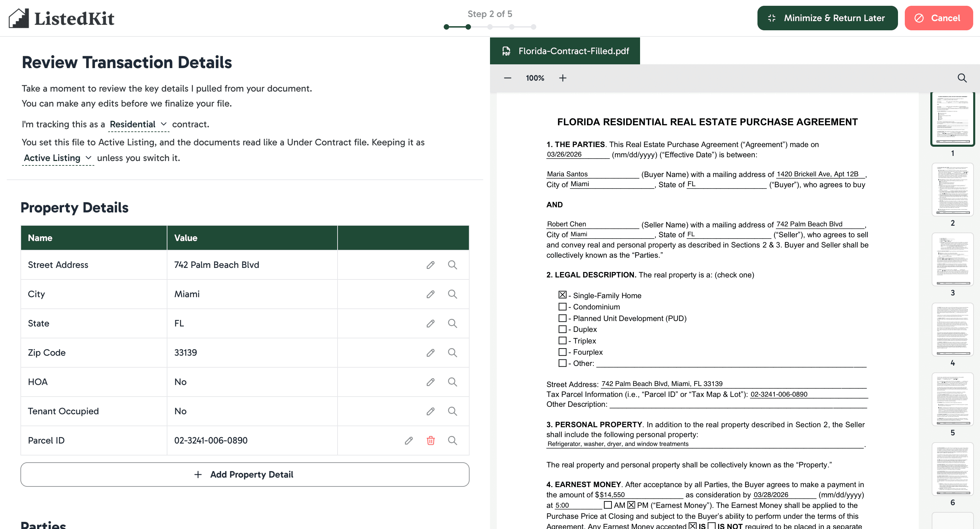Edit the Parcel ID value
Viewport: 980px width, 529px height.
coord(409,441)
